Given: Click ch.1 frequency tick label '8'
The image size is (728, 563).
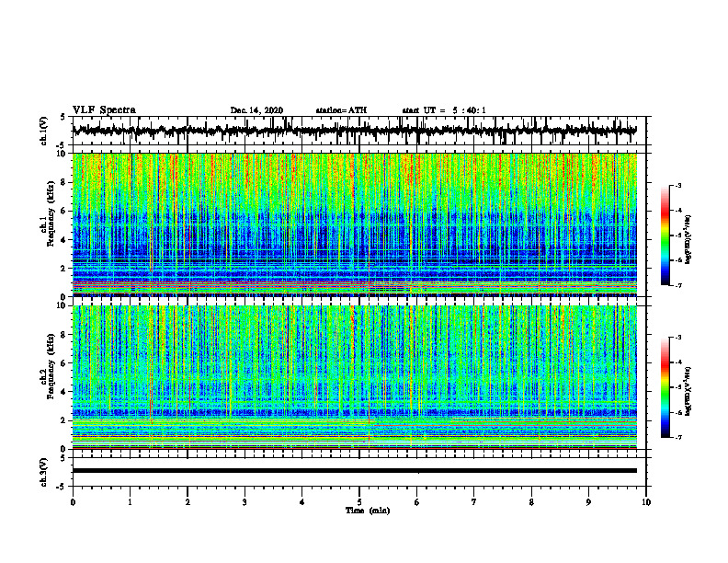Looking at the screenshot, I should pyautogui.click(x=64, y=182).
